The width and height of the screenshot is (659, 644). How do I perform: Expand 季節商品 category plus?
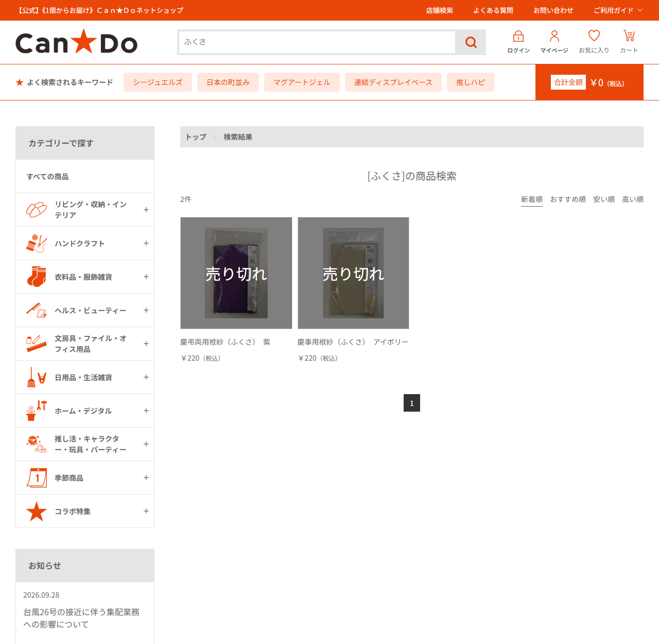coord(146,478)
